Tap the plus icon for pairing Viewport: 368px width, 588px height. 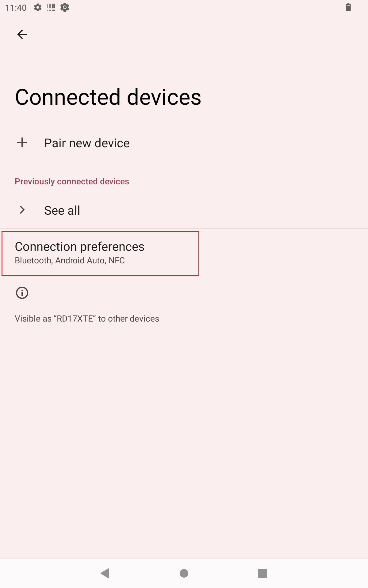point(22,143)
